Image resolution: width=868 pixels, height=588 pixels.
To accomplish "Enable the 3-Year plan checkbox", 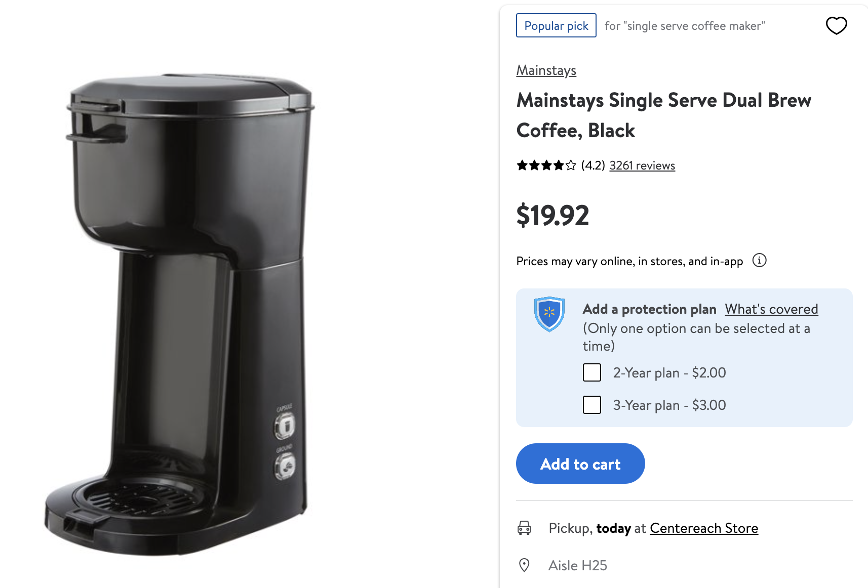I will tap(591, 405).
